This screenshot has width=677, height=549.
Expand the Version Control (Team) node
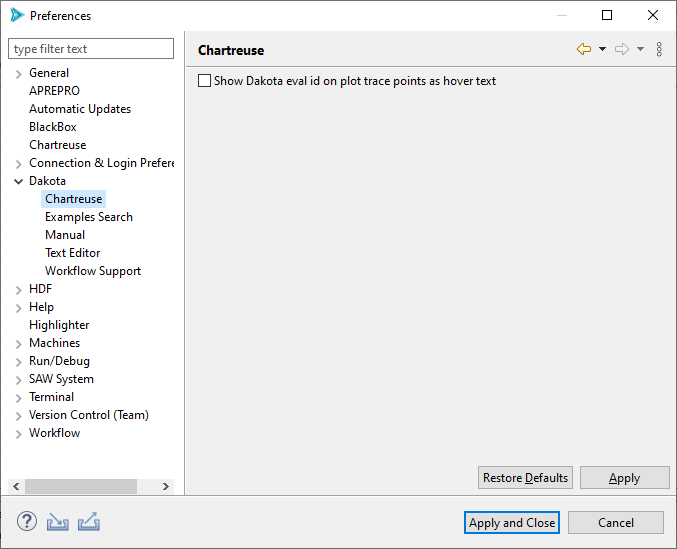pyautogui.click(x=18, y=416)
